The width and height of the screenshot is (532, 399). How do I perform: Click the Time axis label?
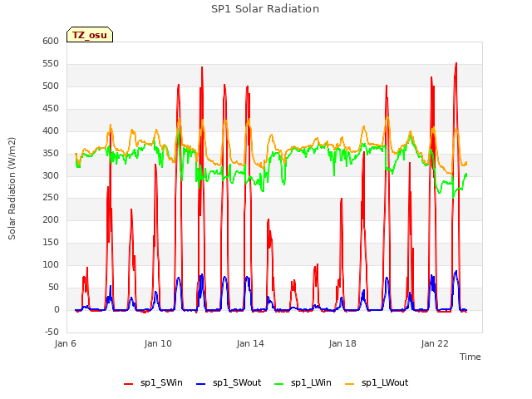(x=470, y=357)
